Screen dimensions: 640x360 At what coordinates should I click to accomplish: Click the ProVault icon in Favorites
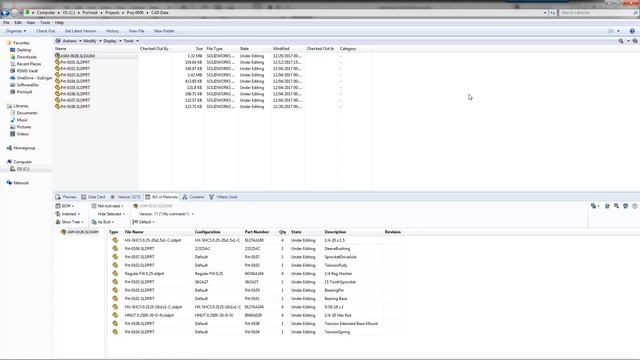(13, 92)
